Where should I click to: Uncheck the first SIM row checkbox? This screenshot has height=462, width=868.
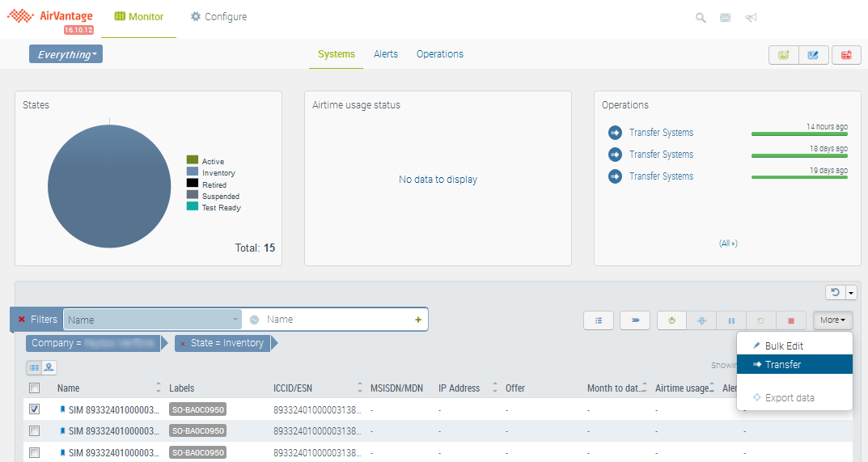point(34,409)
